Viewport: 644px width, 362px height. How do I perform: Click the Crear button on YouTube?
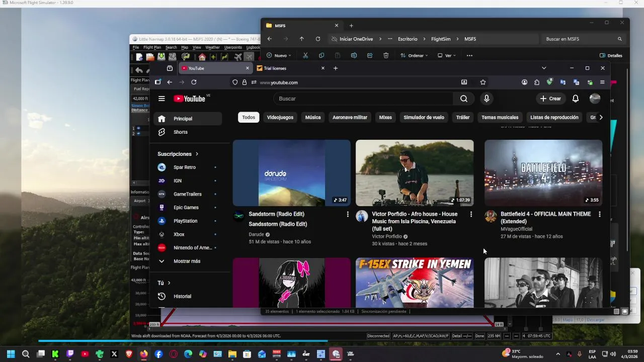coord(550,99)
